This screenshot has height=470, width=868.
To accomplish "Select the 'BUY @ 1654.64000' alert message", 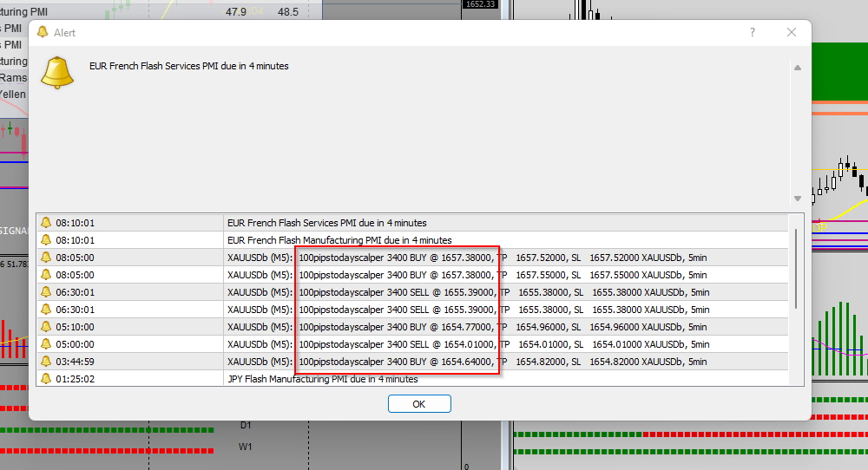I will 467,362.
